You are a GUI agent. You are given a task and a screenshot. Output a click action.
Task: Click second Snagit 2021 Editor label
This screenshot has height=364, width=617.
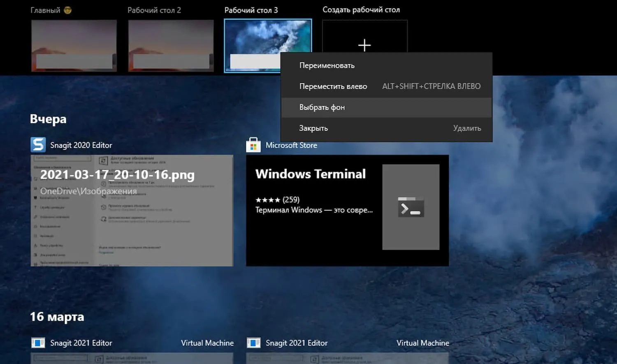coord(297,343)
